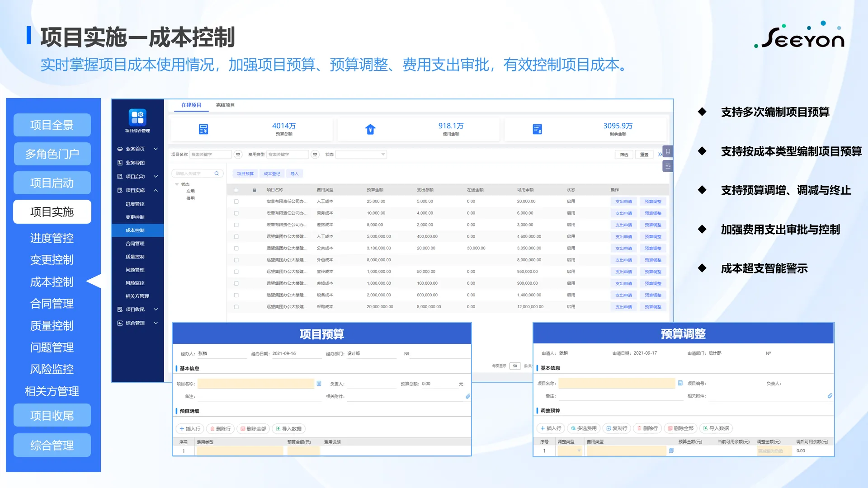Click the 业务首页 sidebar icon

click(x=120, y=149)
